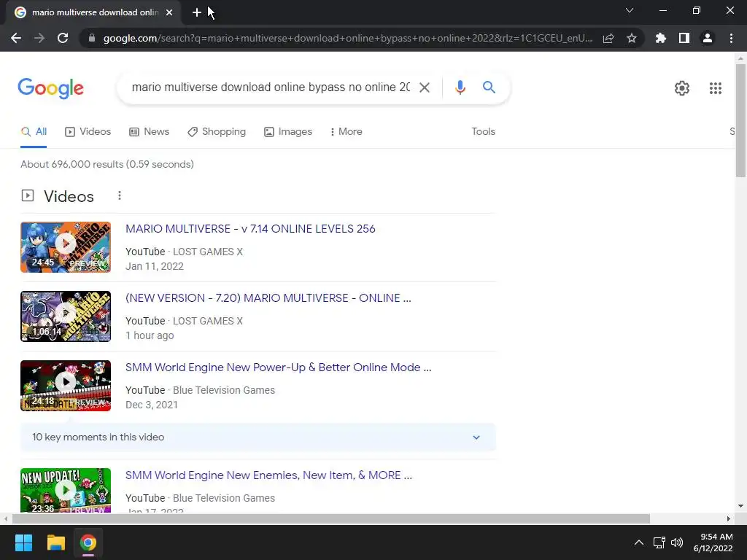The image size is (747, 560).
Task: Open the Windows Start menu
Action: coord(23,542)
